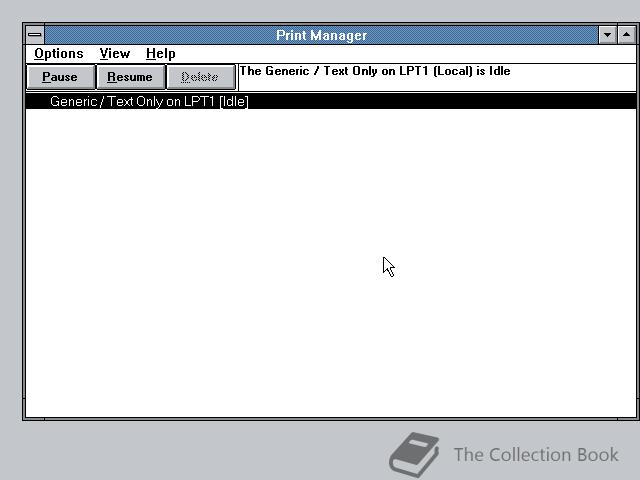Image resolution: width=640 pixels, height=480 pixels.
Task: Click the [Idle] status in the printer row
Action: pos(233,101)
